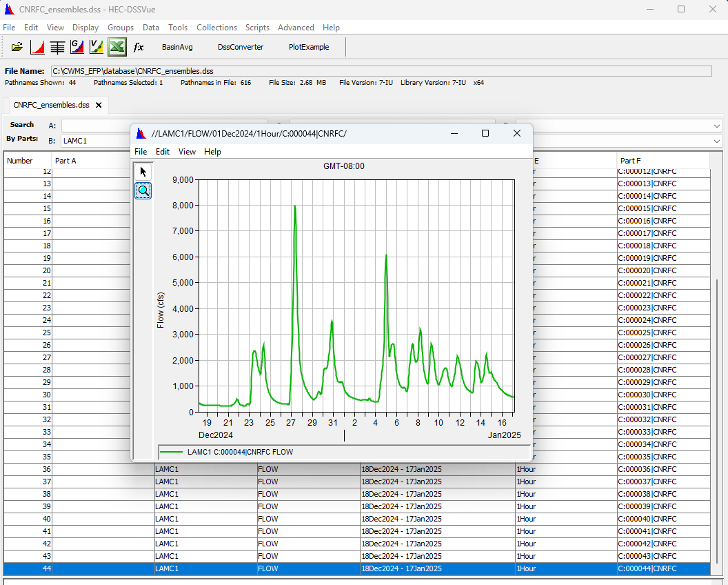Maximize the plot window

click(x=485, y=133)
